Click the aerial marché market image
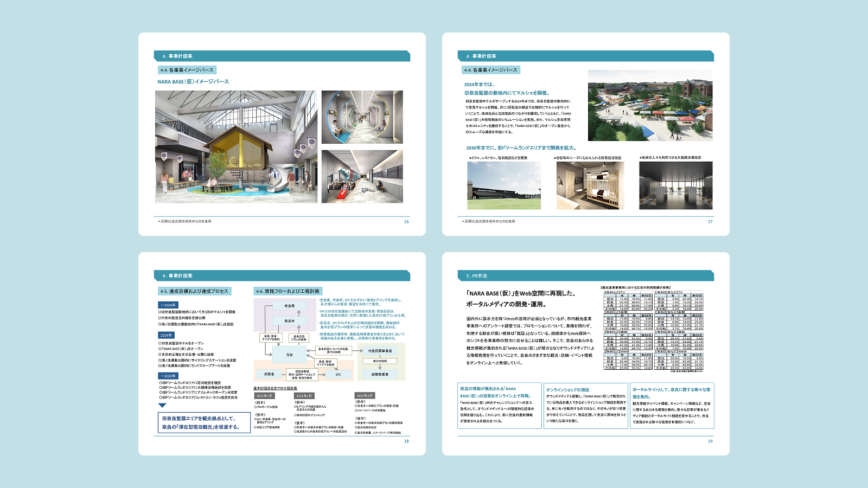This screenshot has width=868, height=488. click(x=650, y=105)
